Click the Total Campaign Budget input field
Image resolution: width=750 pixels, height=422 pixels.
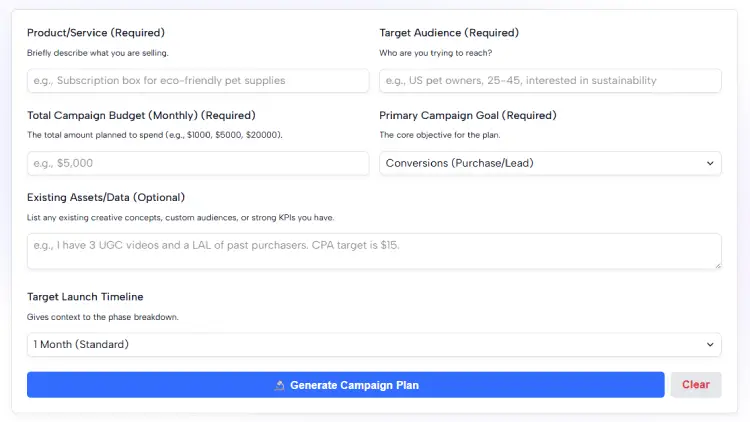198,163
